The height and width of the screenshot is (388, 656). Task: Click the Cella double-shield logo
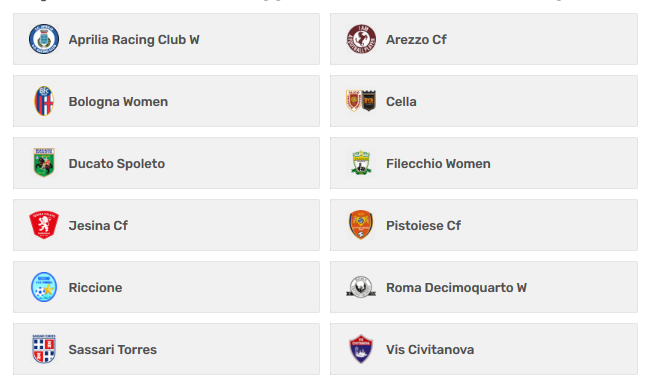coord(361,101)
